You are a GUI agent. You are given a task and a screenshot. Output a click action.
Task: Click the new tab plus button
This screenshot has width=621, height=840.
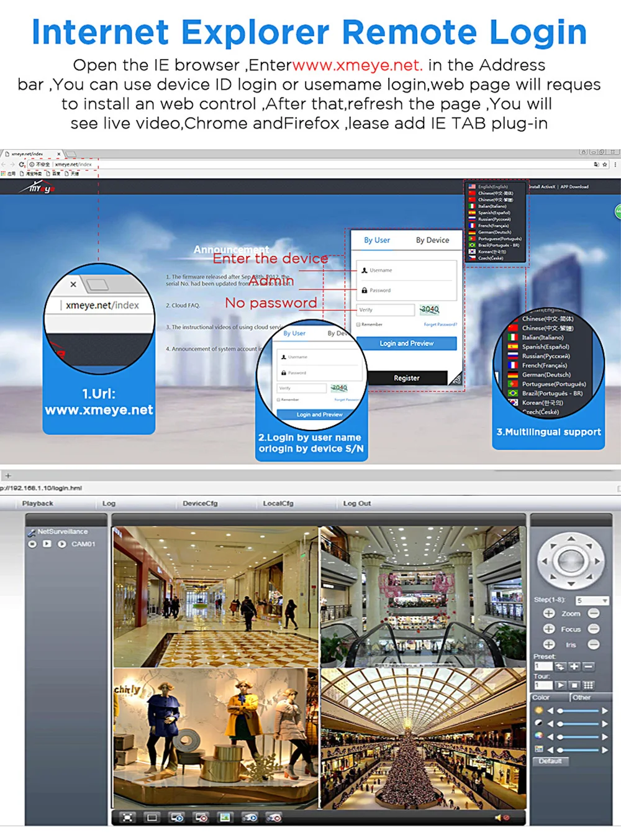point(8,475)
